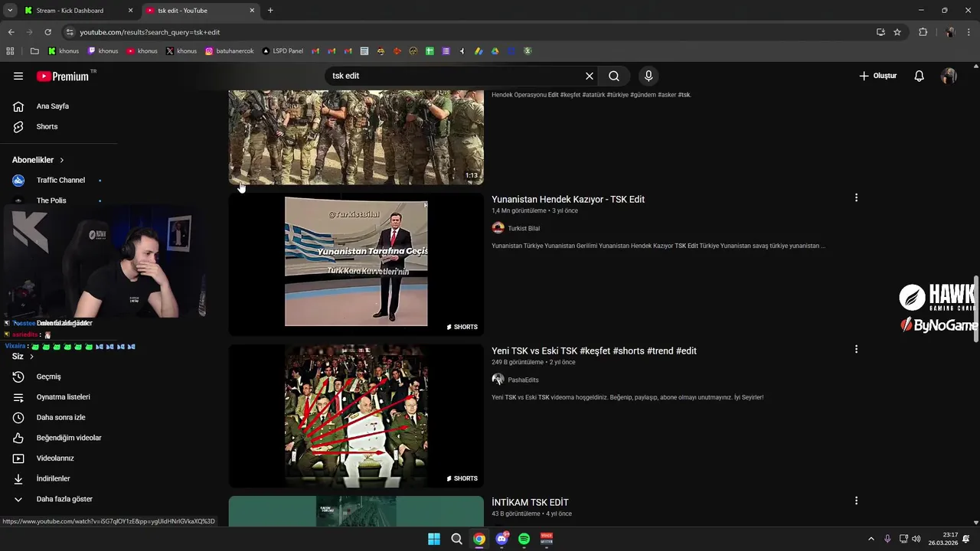Open the bookmarks apps grid icon

(10, 51)
